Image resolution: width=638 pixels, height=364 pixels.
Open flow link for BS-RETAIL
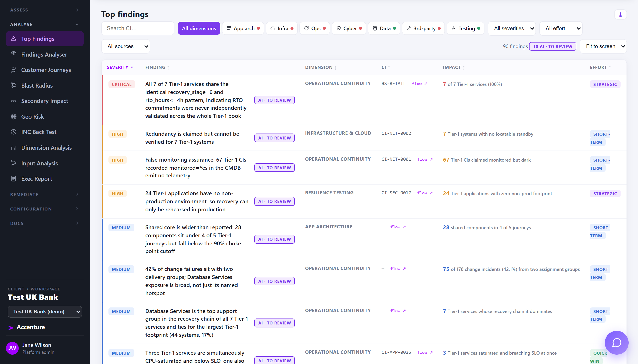[420, 84]
